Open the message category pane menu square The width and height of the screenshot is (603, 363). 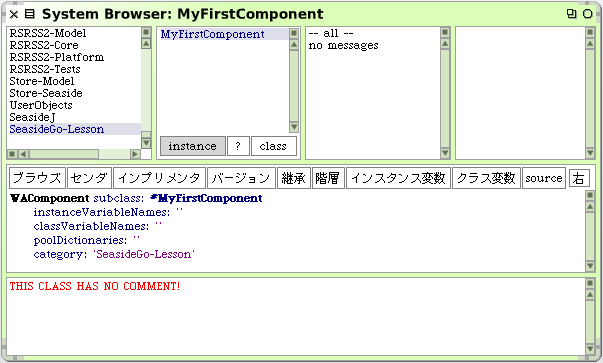[445, 32]
